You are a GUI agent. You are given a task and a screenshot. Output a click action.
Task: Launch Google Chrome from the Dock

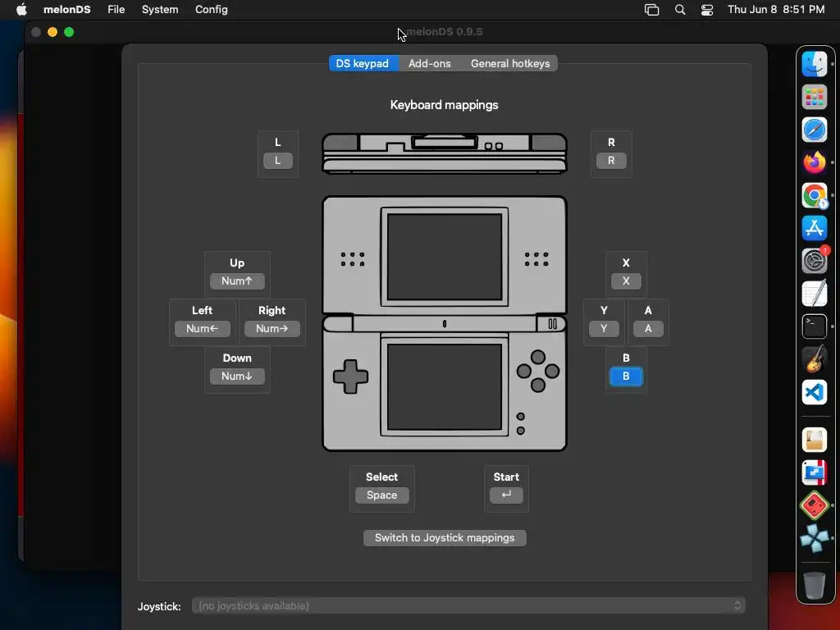815,195
